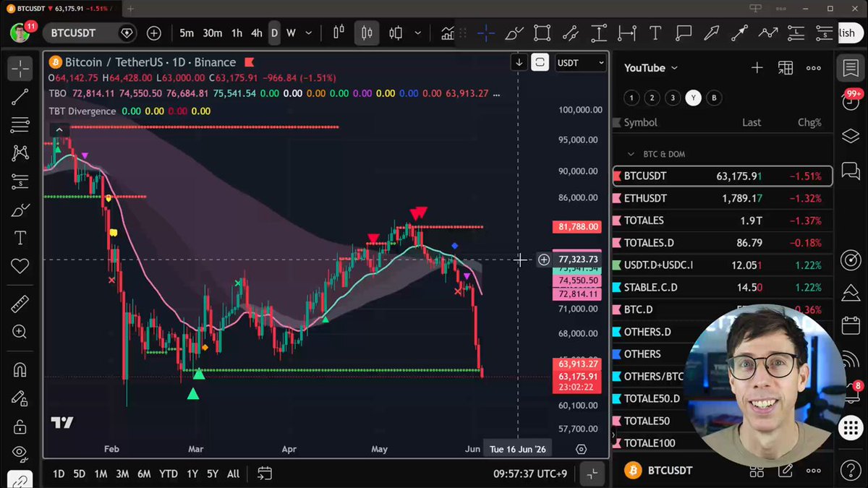Switch to the 5m timeframe
The image size is (868, 488).
187,33
